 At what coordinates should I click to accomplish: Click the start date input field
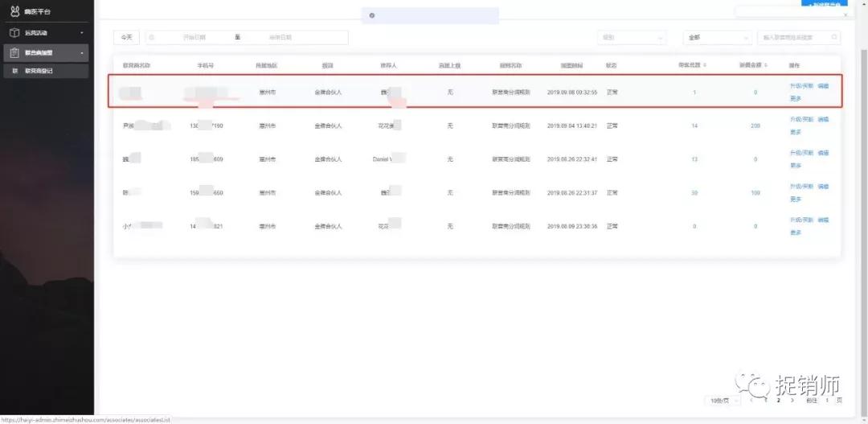pyautogui.click(x=194, y=37)
